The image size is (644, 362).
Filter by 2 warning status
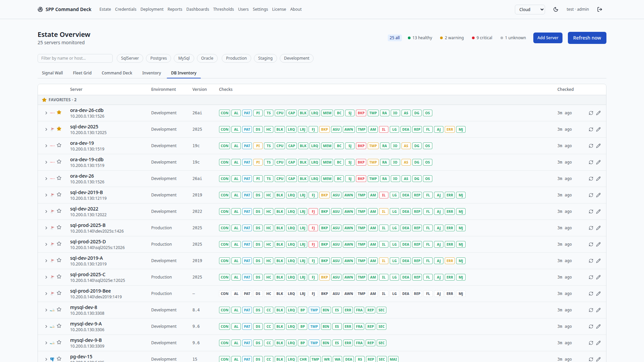[452, 38]
